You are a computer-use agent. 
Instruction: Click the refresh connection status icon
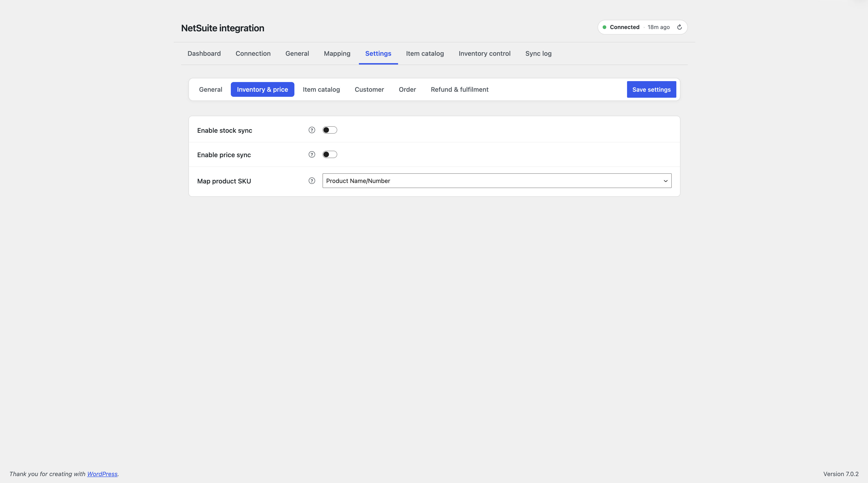click(679, 27)
